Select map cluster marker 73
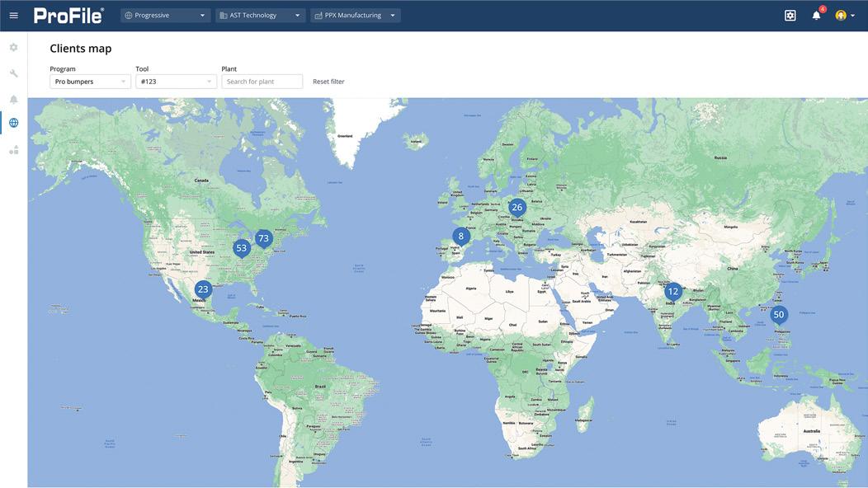Viewport: 868px width, 488px height. (x=263, y=238)
